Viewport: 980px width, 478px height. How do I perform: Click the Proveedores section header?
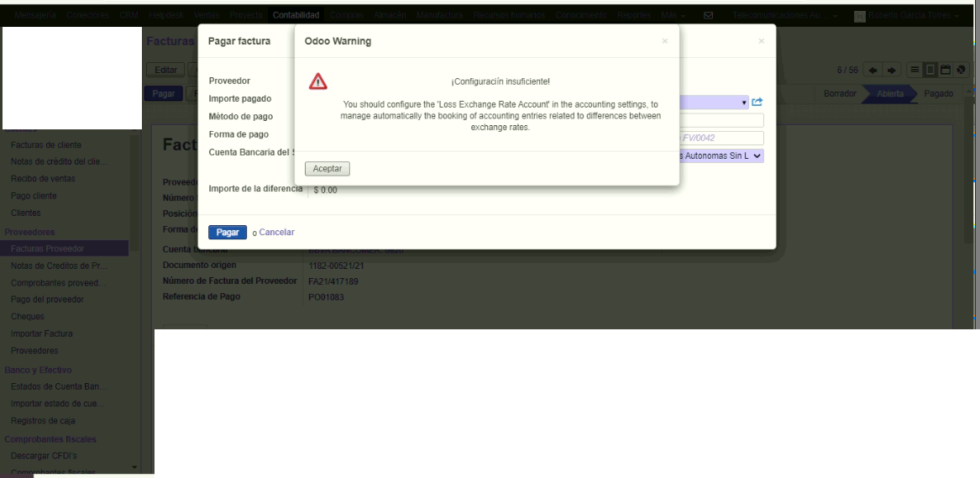(30, 232)
